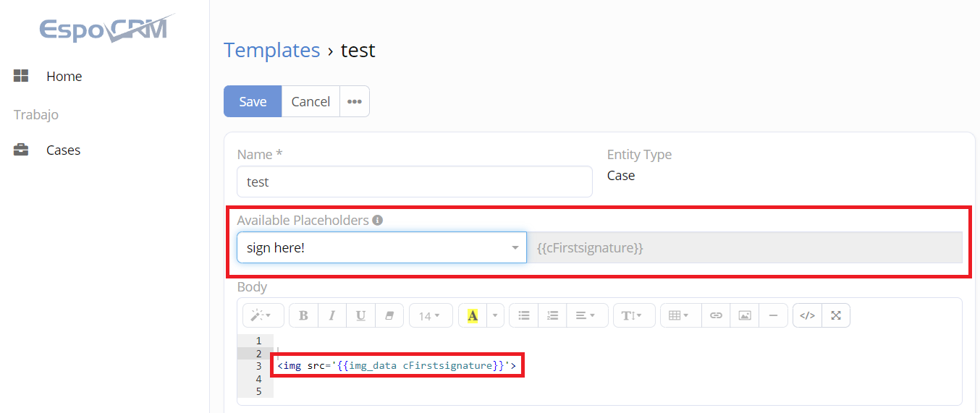The image size is (980, 413).
Task: Toggle fullscreen mode for the editor
Action: tap(836, 315)
